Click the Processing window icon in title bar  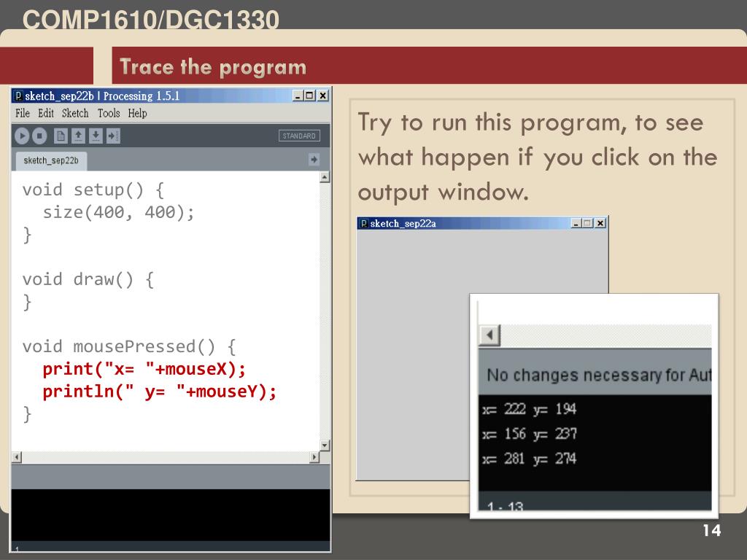point(18,96)
